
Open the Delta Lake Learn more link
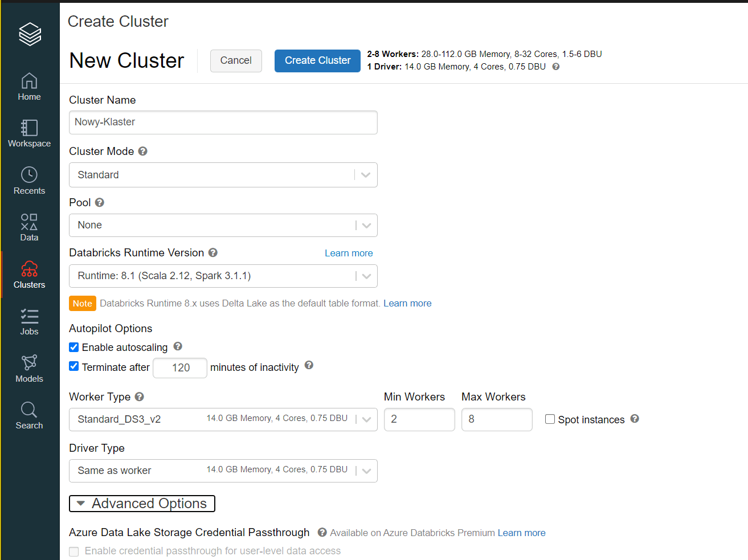pyautogui.click(x=407, y=303)
